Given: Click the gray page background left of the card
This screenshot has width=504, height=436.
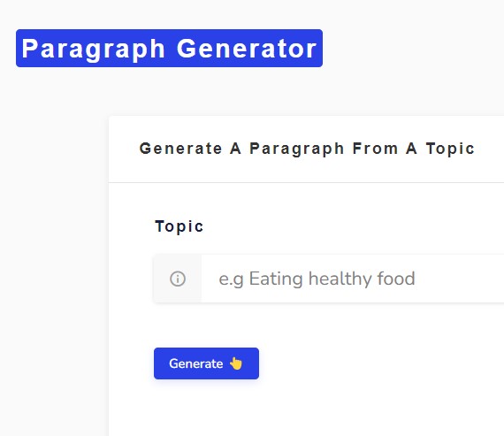Looking at the screenshot, I should 53,257.
